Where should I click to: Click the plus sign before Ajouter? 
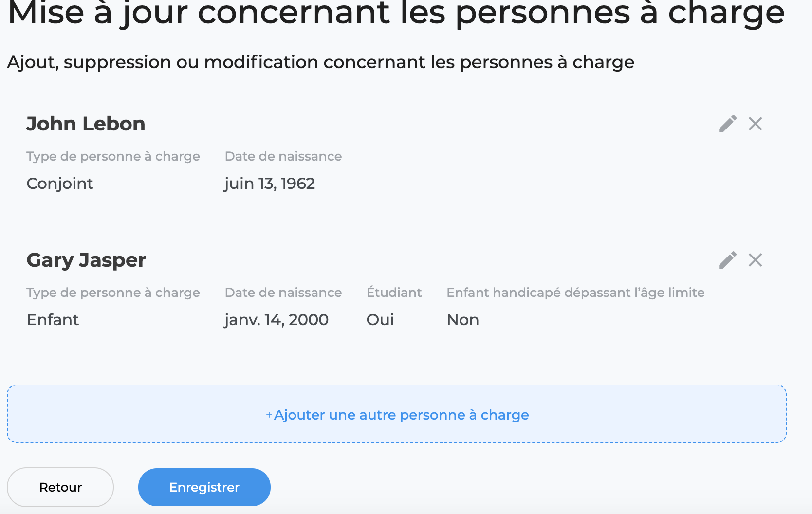point(269,415)
